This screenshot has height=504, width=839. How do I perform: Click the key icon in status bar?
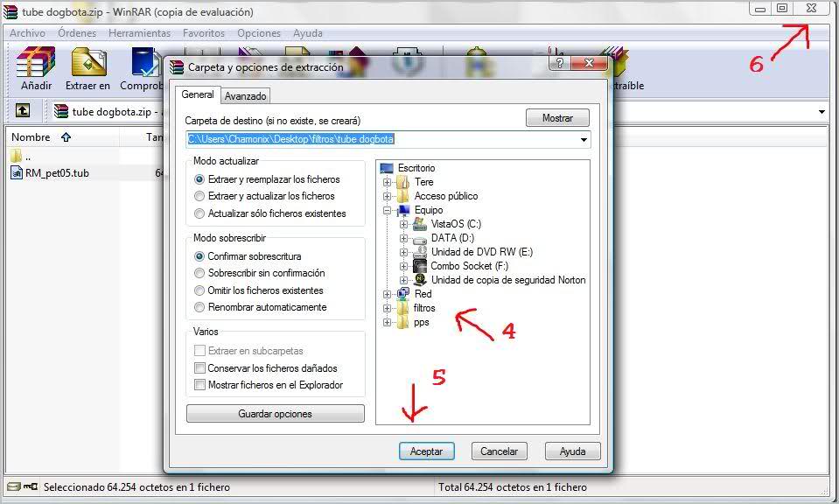pyautogui.click(x=31, y=486)
